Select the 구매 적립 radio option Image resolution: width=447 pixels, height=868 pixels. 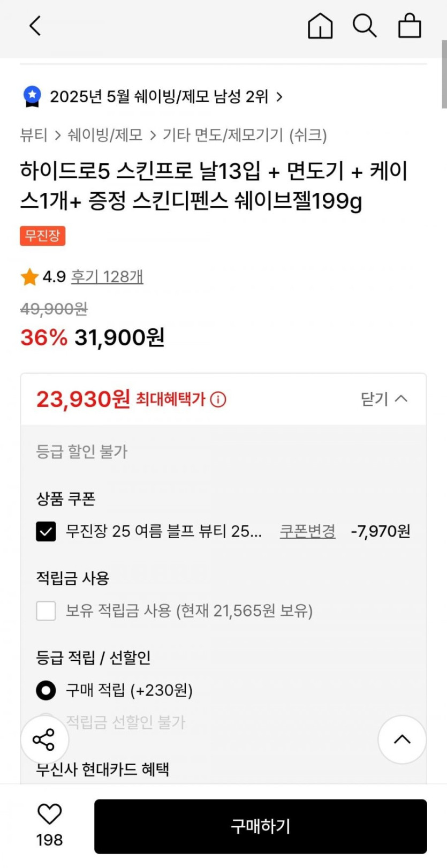coord(46,690)
